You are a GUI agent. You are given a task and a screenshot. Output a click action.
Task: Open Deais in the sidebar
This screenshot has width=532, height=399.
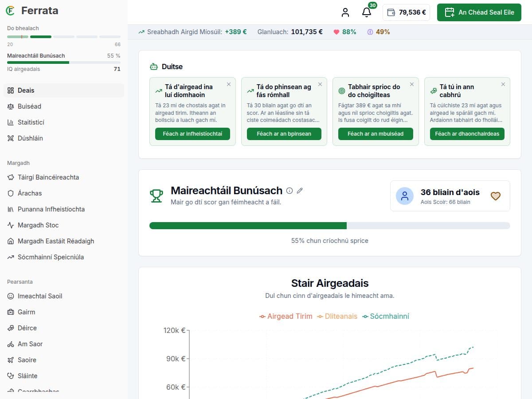click(x=64, y=90)
